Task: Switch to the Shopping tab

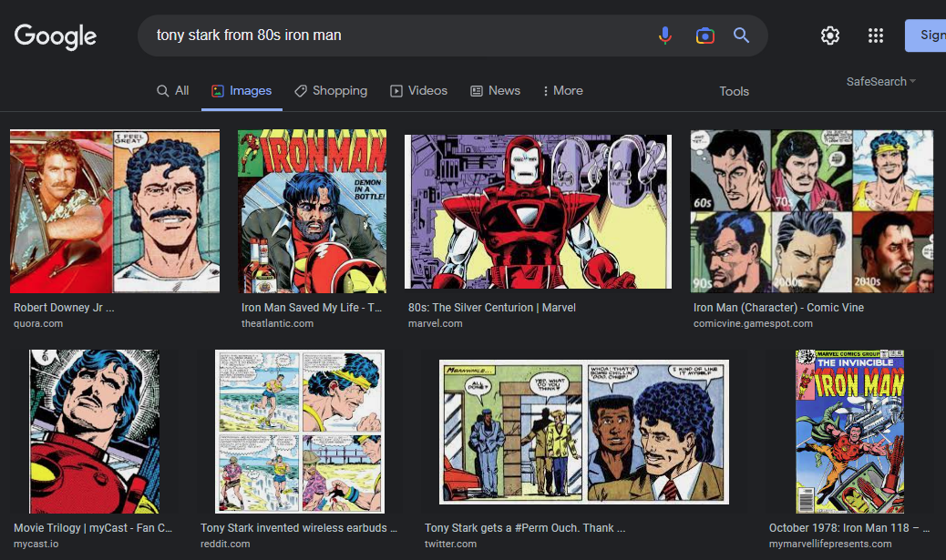Action: (331, 90)
